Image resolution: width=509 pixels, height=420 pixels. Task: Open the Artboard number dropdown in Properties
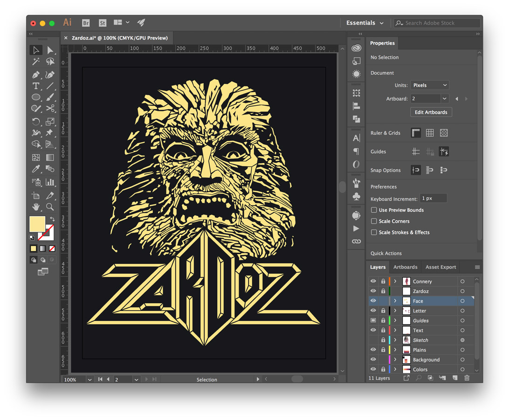(x=444, y=99)
